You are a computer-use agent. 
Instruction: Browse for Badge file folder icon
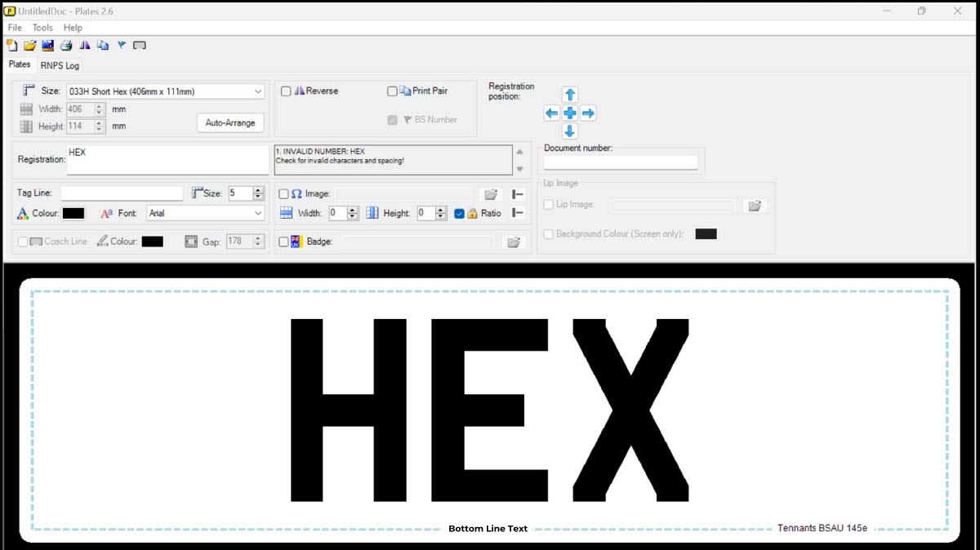point(514,242)
